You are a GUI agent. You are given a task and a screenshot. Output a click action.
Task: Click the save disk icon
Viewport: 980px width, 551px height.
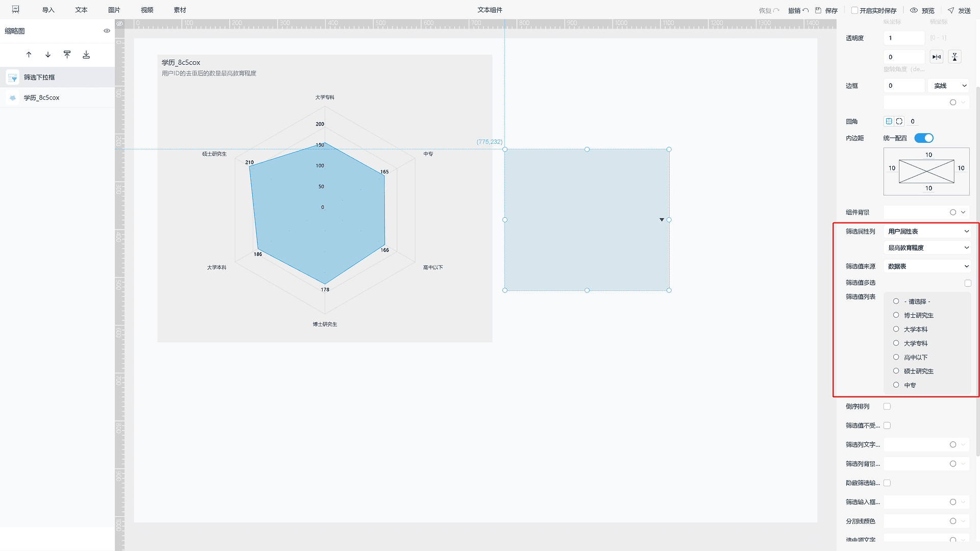[818, 10]
